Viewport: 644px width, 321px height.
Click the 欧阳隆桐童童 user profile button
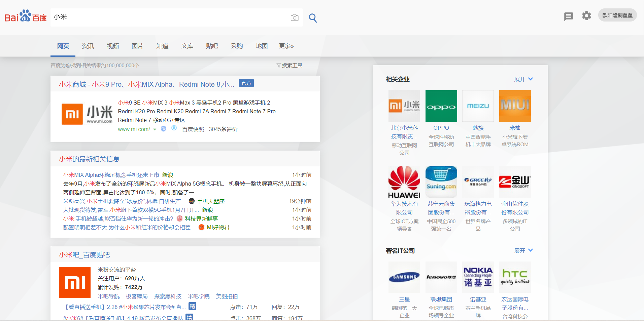[617, 15]
